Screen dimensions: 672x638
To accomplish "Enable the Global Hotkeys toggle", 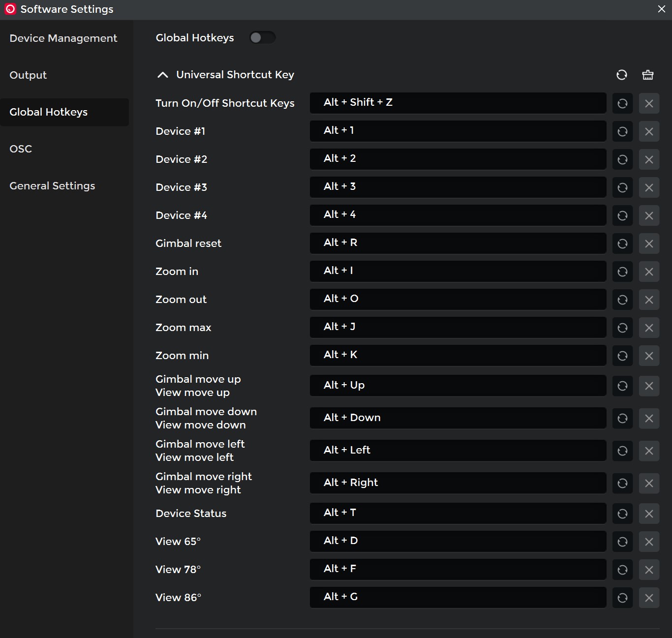I will (x=262, y=38).
